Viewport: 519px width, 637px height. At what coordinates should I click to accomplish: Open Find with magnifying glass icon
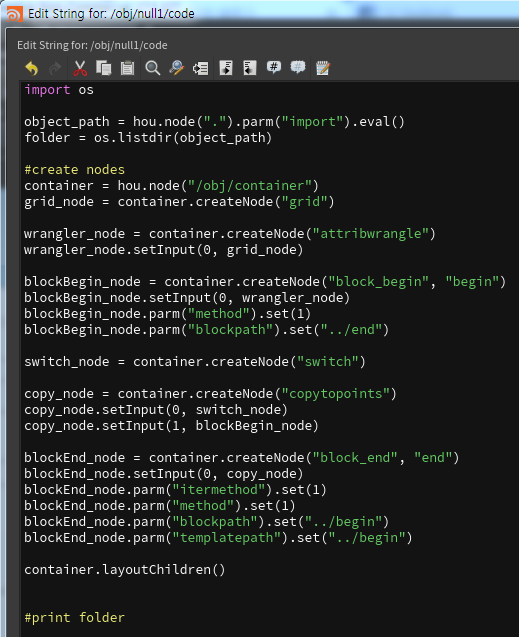click(x=152, y=68)
